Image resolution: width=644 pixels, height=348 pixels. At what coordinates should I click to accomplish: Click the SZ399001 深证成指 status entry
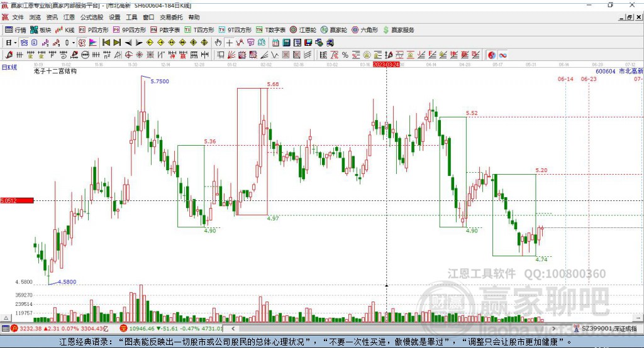point(609,329)
